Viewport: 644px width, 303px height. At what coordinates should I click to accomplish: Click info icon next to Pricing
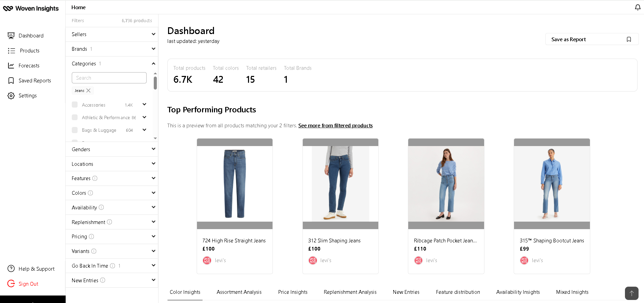point(92,237)
